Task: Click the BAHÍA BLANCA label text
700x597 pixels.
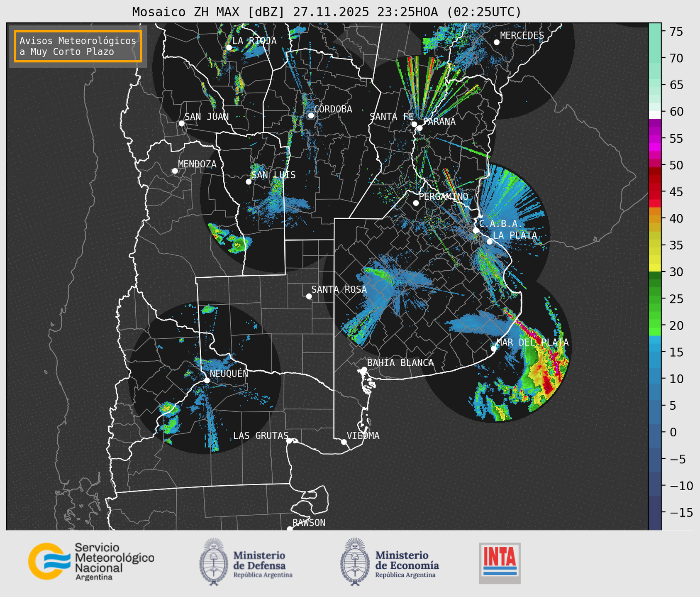Action: (400, 363)
